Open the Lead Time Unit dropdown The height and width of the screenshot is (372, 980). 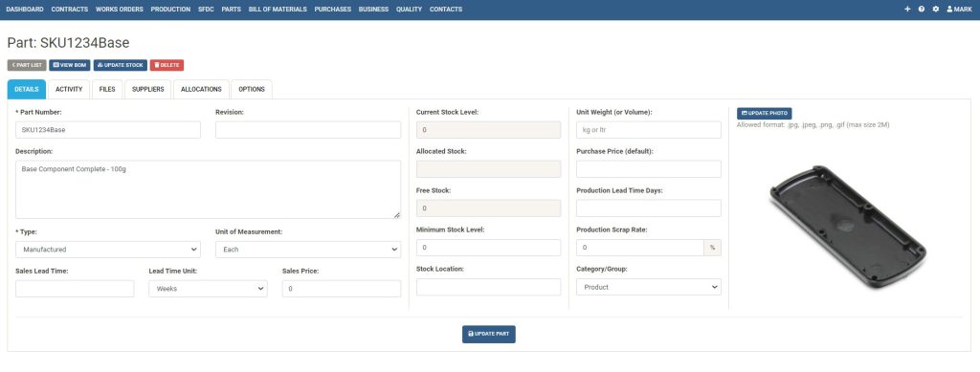click(x=208, y=289)
